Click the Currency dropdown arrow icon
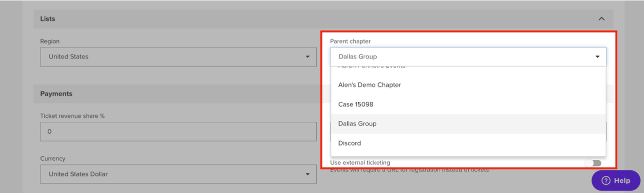 coord(307,174)
